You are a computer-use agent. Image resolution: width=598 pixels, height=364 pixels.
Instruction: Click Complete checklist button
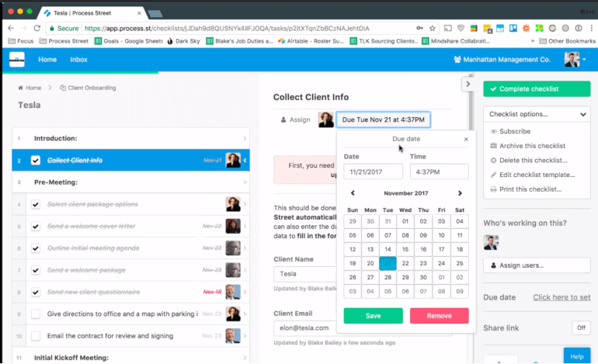pyautogui.click(x=537, y=88)
